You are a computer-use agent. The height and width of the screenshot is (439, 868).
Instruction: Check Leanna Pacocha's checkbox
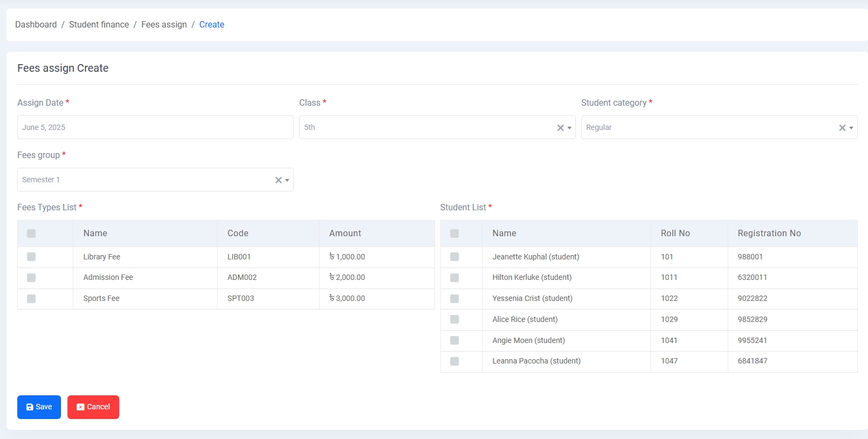coord(455,361)
